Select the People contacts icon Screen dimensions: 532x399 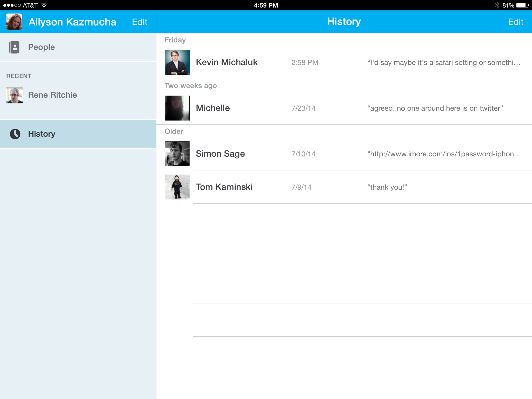pyautogui.click(x=15, y=47)
